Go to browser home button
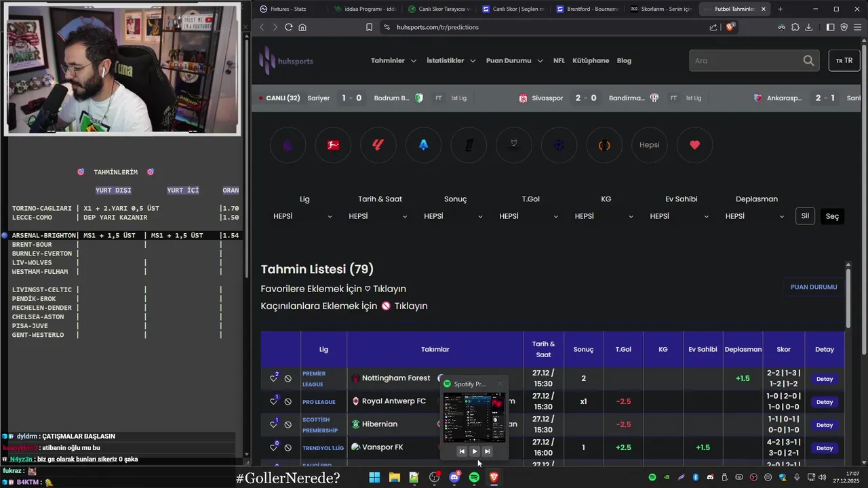Screen dimensions: 868x488 tap(302, 27)
